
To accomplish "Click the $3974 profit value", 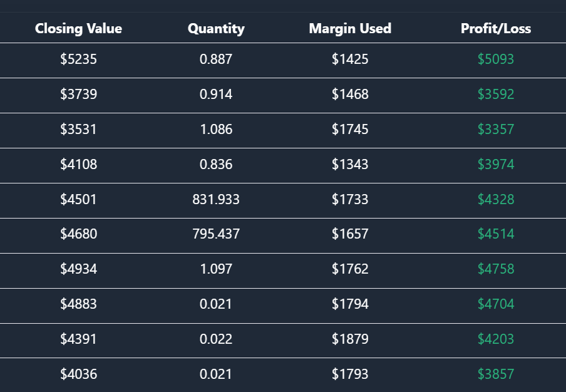I will click(x=495, y=165).
